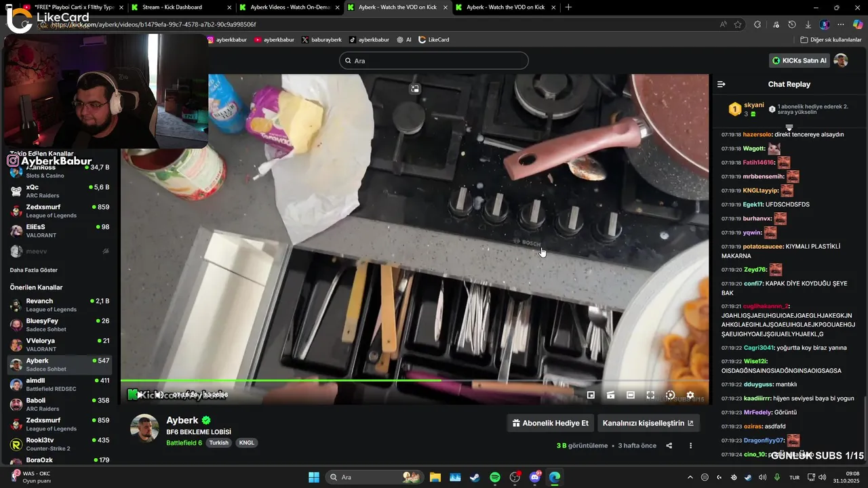Open browser downloads icon
868x488 pixels.
click(x=808, y=24)
